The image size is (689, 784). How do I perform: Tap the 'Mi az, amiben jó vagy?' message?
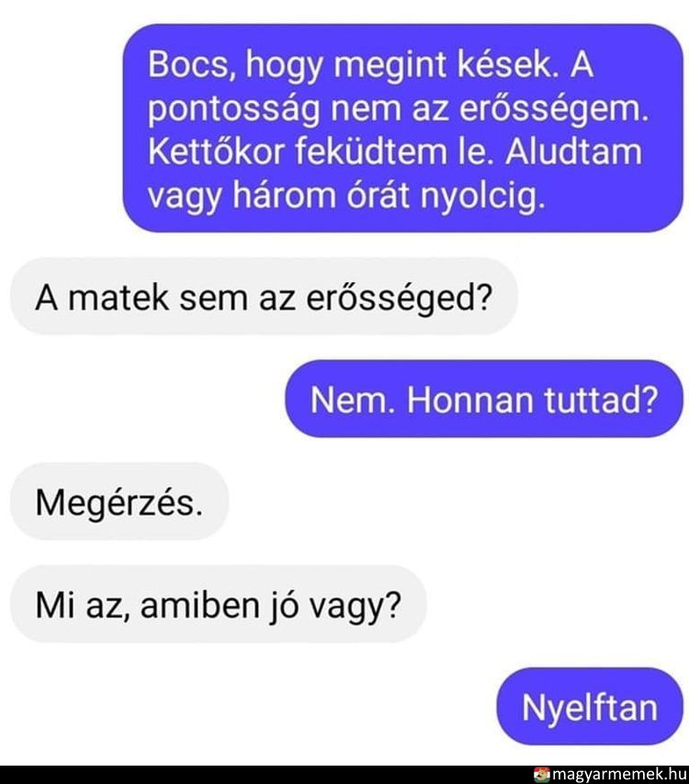click(219, 604)
